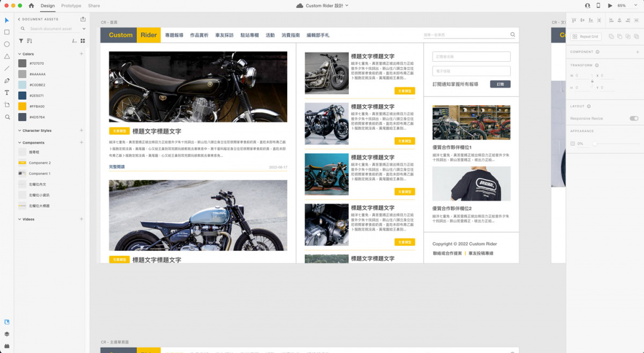Click the Add boolean operation icon

611,36
